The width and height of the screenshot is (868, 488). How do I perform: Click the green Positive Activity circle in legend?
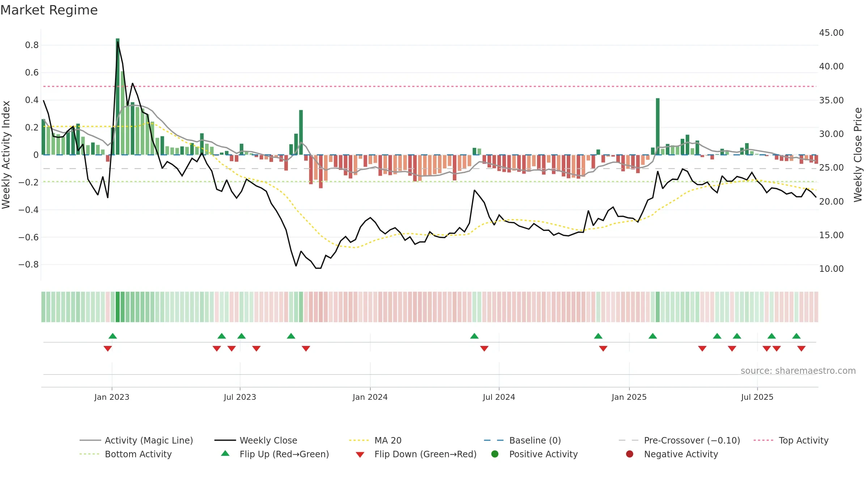point(495,454)
